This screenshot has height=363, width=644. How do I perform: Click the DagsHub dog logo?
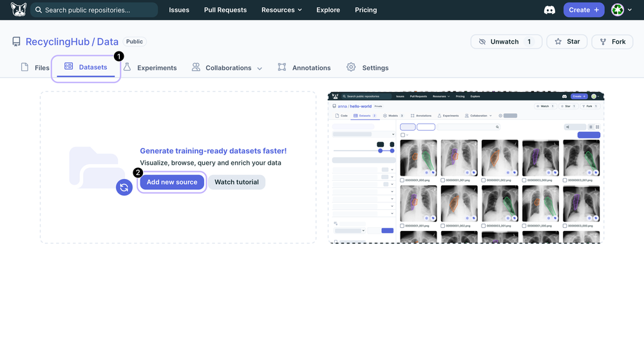coord(18,10)
